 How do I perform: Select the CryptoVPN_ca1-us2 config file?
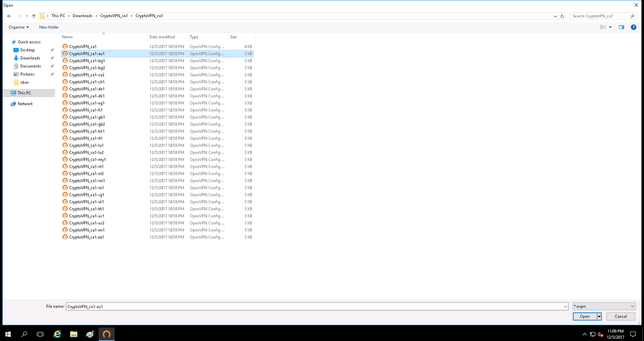click(x=87, y=223)
